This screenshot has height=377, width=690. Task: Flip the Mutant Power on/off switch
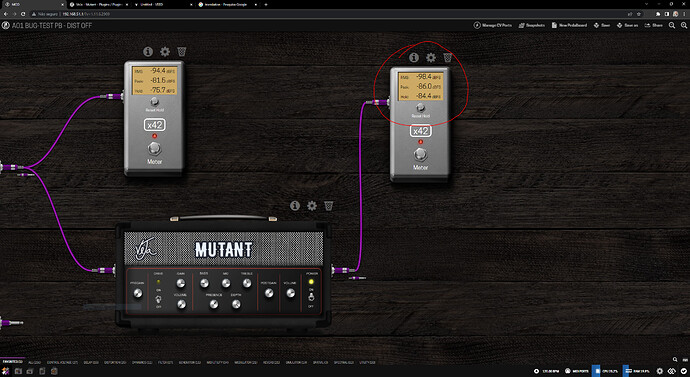(x=311, y=297)
